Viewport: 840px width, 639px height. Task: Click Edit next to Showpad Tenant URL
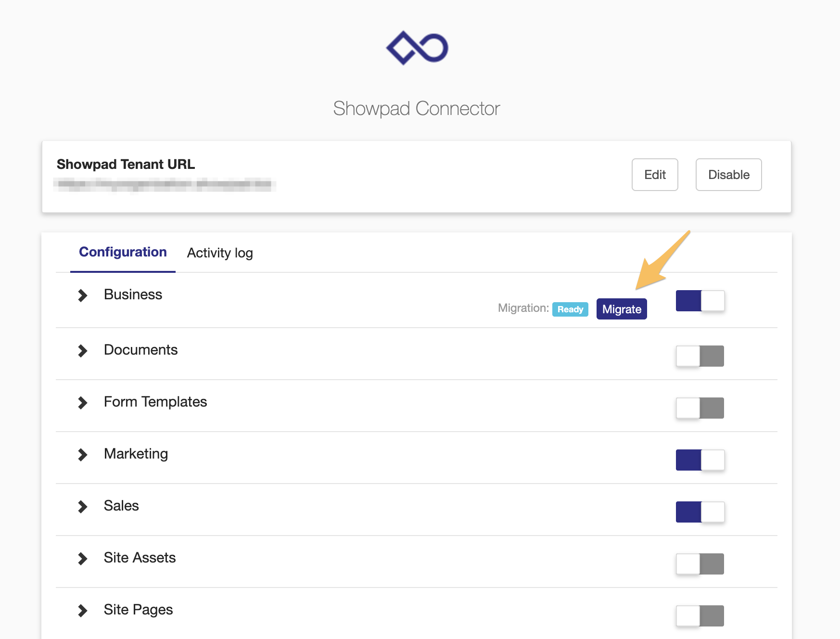654,175
